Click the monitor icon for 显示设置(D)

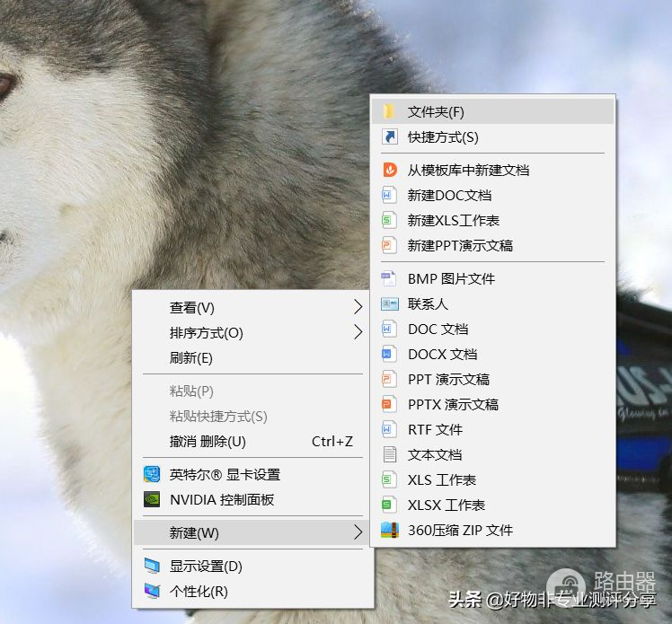pyautogui.click(x=151, y=567)
